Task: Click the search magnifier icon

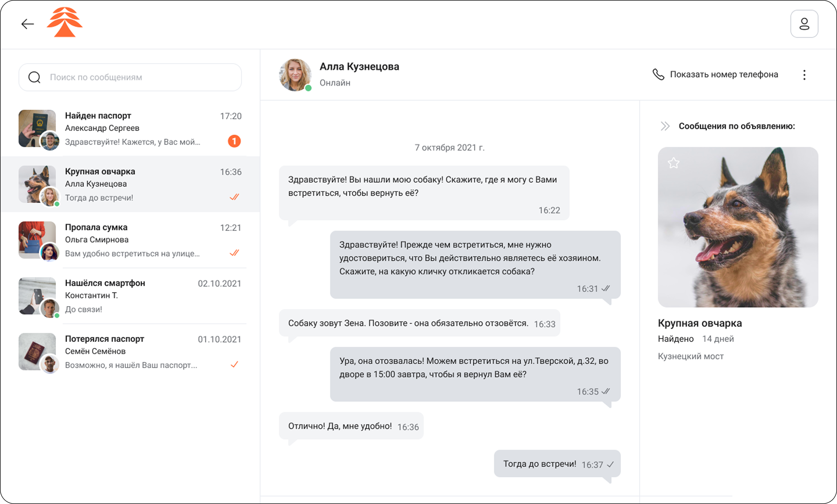Action: [34, 77]
